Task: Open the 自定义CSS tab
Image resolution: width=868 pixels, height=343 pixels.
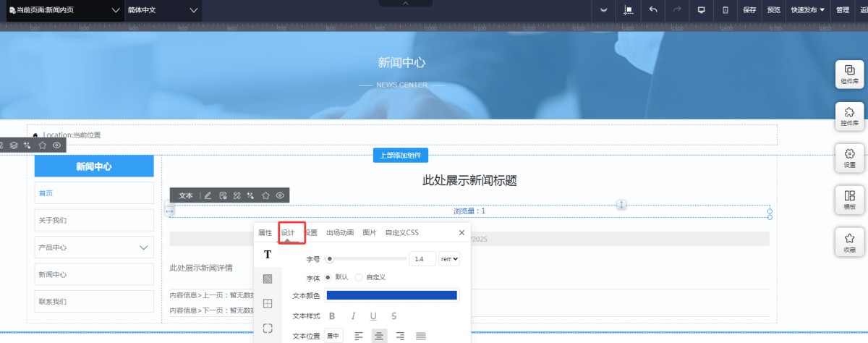Action: pyautogui.click(x=401, y=233)
